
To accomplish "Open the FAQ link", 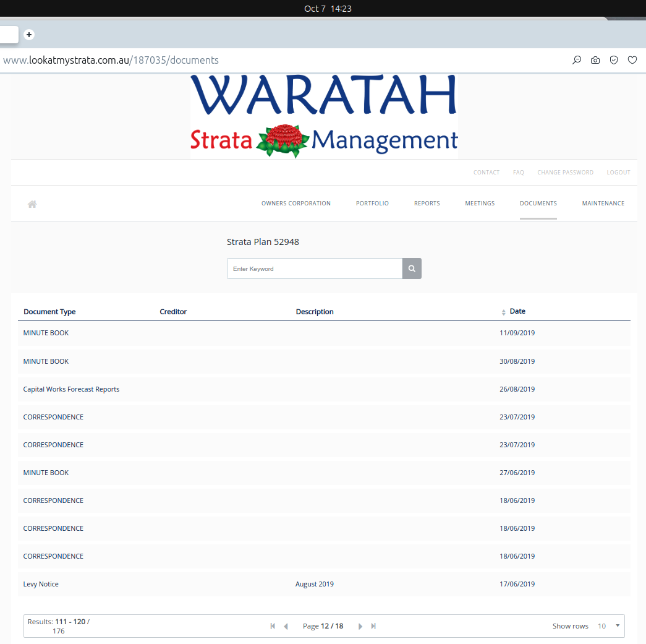I will pyautogui.click(x=518, y=173).
